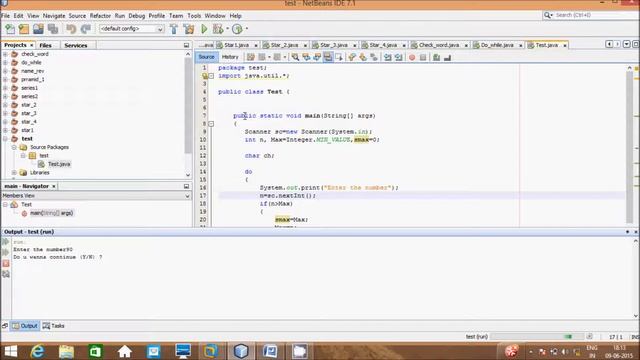
Task: Click the Debug Project icon
Action: 218,29
